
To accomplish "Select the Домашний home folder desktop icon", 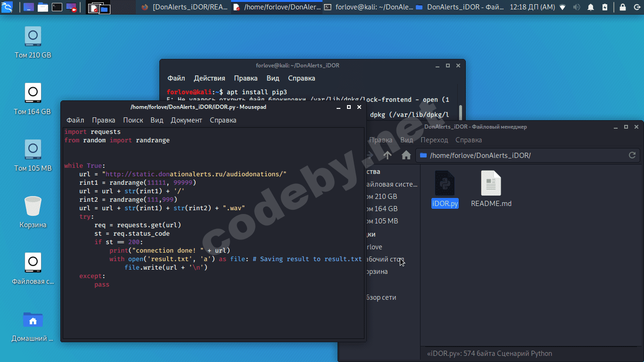I will point(33,326).
